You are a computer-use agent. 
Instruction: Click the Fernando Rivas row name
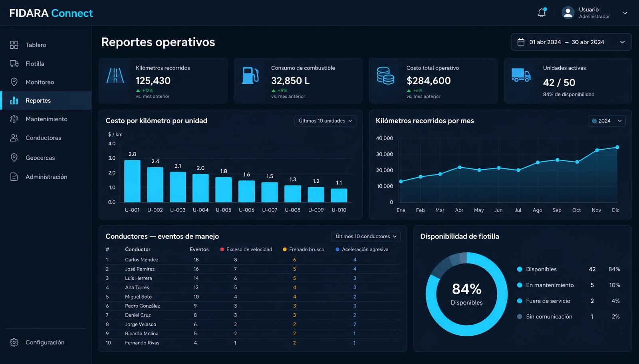(x=142, y=343)
